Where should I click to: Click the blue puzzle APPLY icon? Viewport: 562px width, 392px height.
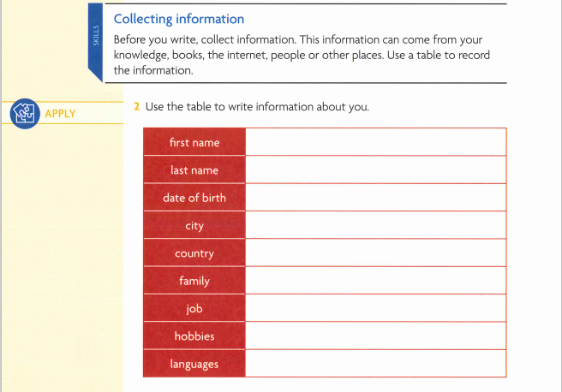[x=25, y=114]
